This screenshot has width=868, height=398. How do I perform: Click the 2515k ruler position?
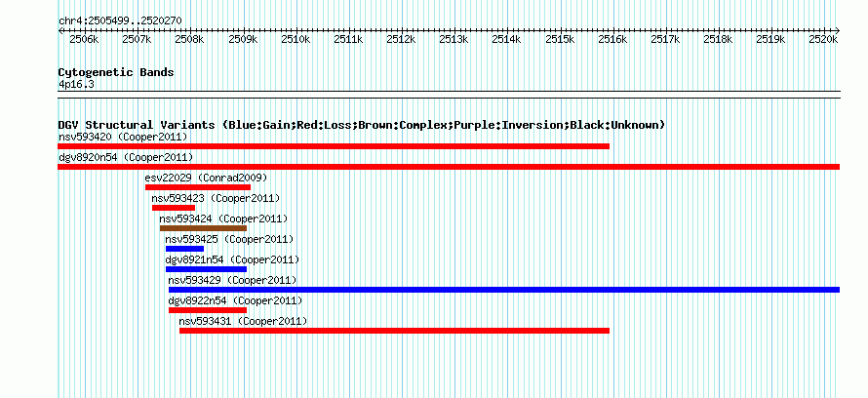(560, 39)
